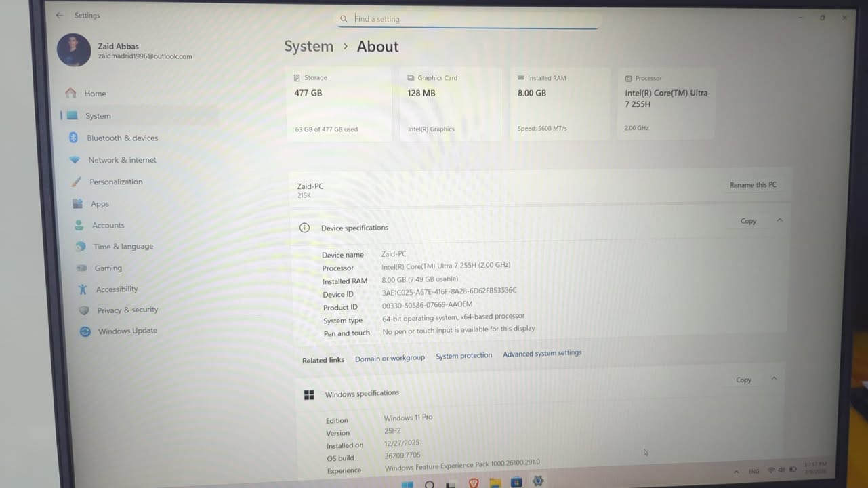Open Personalization settings
This screenshot has width=868, height=488.
click(116, 182)
